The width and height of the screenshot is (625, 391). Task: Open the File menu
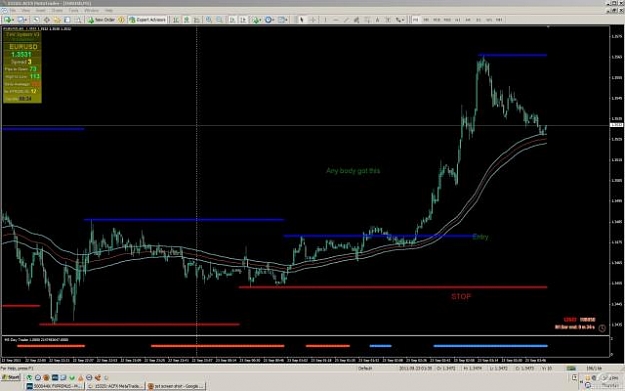point(13,10)
